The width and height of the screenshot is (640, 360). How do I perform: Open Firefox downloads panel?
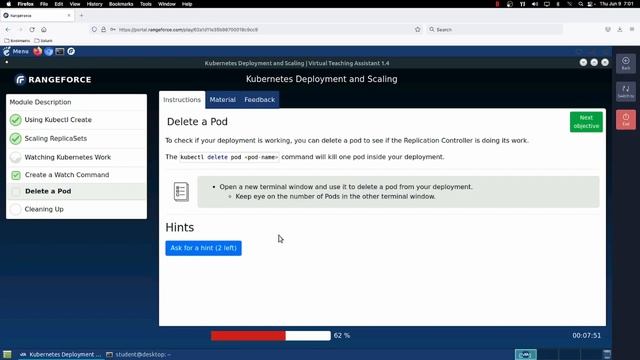pos(620,29)
